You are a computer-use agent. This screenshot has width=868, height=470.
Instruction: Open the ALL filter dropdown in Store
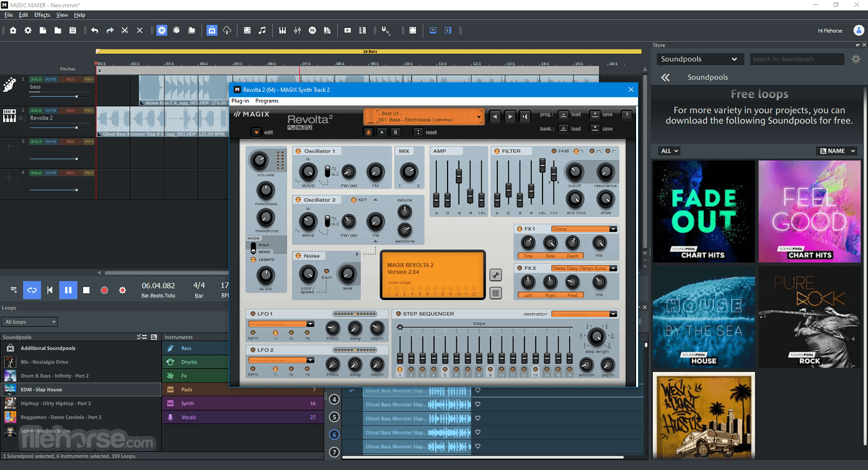[670, 151]
